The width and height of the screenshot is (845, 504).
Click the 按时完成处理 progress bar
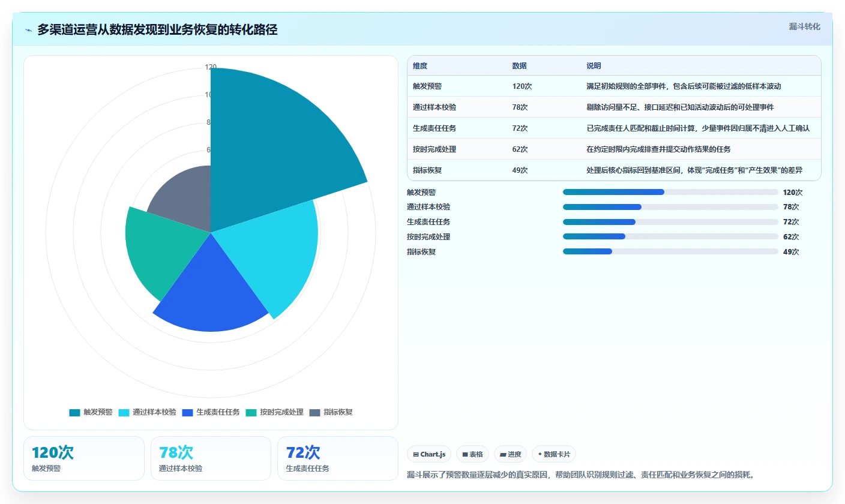point(670,237)
